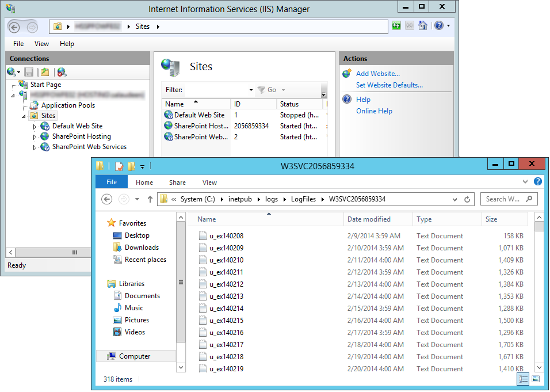This screenshot has width=550, height=392.
Task: Select Recent places under Favorites
Action: (145, 260)
